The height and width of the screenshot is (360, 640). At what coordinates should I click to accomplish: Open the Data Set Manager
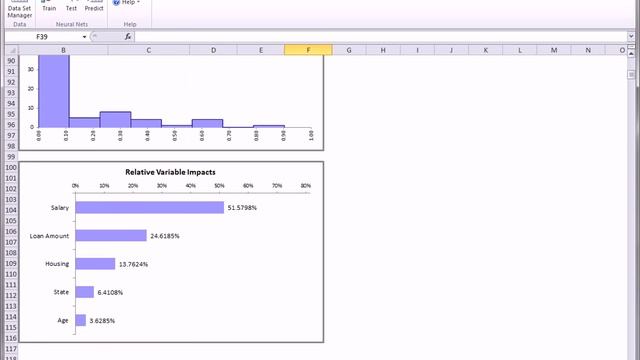click(20, 9)
